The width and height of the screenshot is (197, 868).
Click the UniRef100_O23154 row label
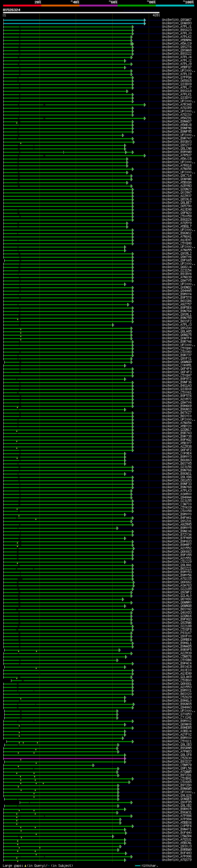177,271
